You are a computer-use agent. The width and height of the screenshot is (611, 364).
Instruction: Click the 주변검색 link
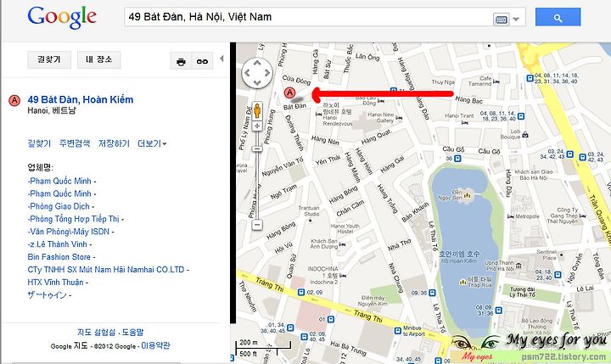tap(75, 143)
